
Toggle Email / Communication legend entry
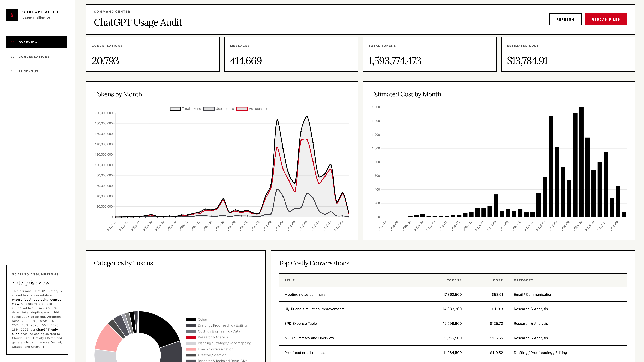click(x=210, y=349)
